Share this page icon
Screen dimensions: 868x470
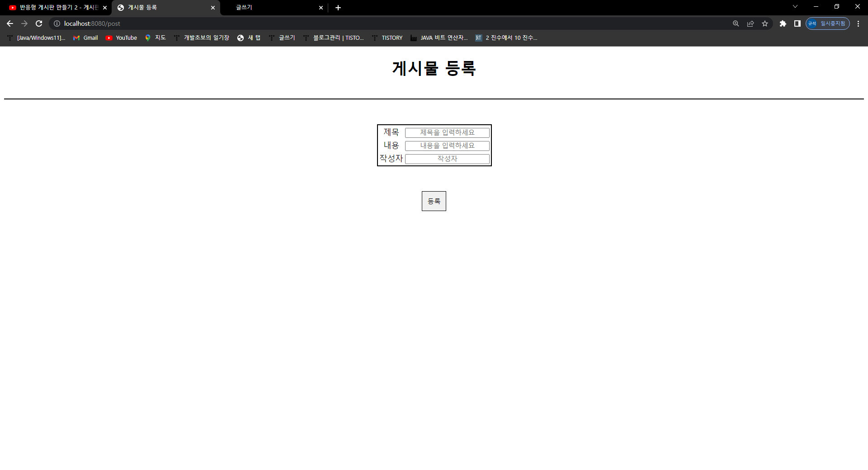[x=750, y=23]
